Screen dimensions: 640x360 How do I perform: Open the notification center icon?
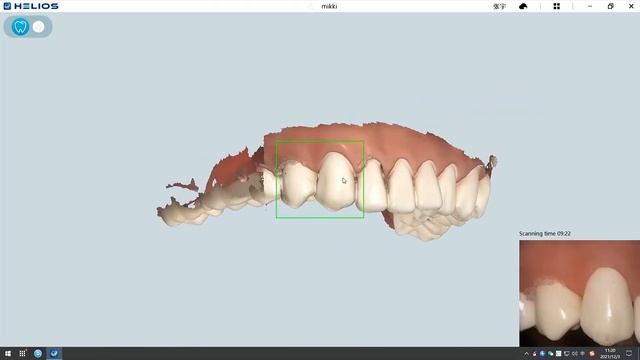point(629,353)
